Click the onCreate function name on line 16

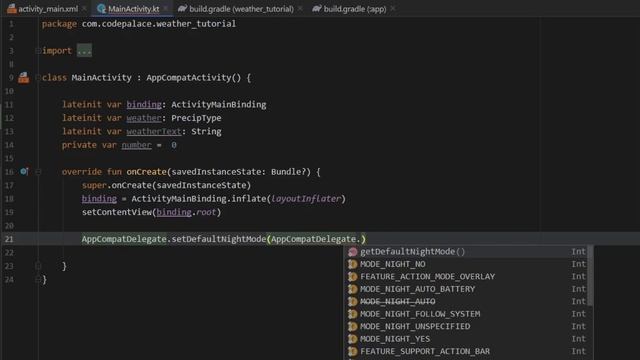(x=147, y=172)
